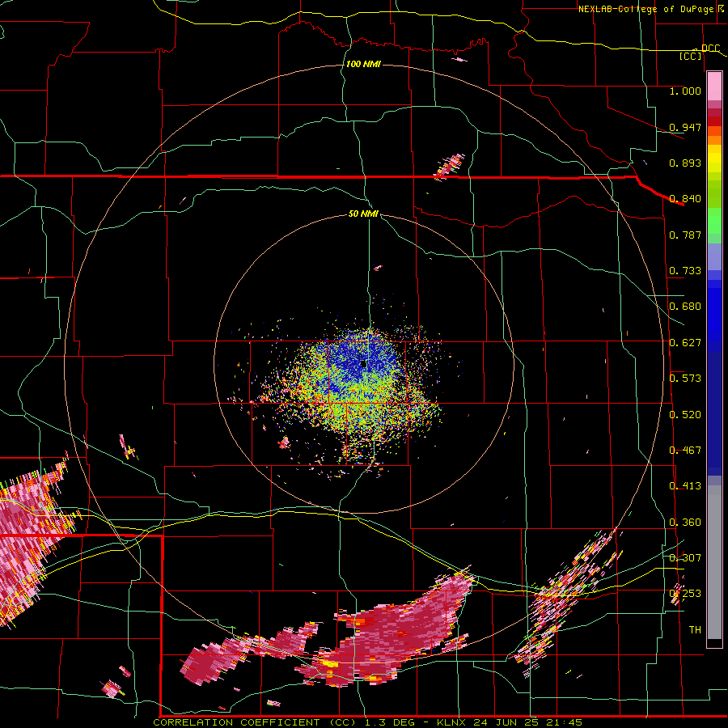Image resolution: width=728 pixels, height=728 pixels.
Task: Click the 0.573 color scale value
Action: coord(685,379)
